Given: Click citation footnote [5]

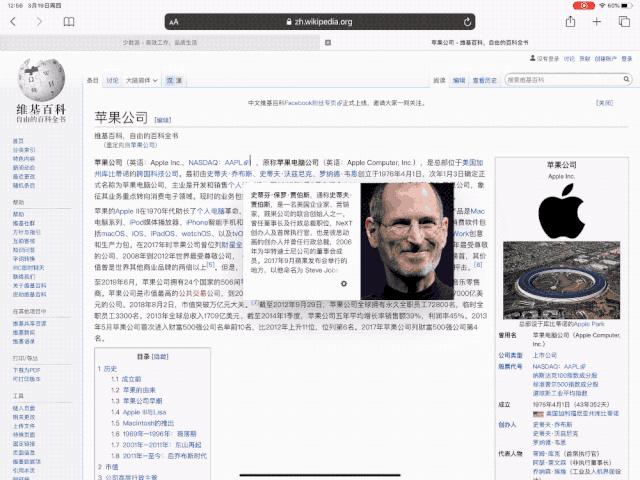Looking at the screenshot, I should [210, 265].
